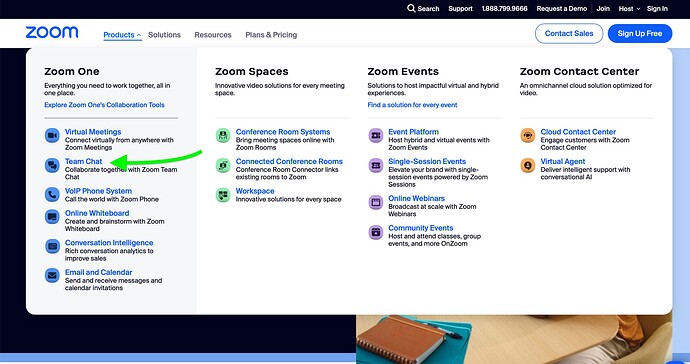The image size is (690, 364).
Task: Click the Connected Conference Rooms icon
Action: (223, 165)
